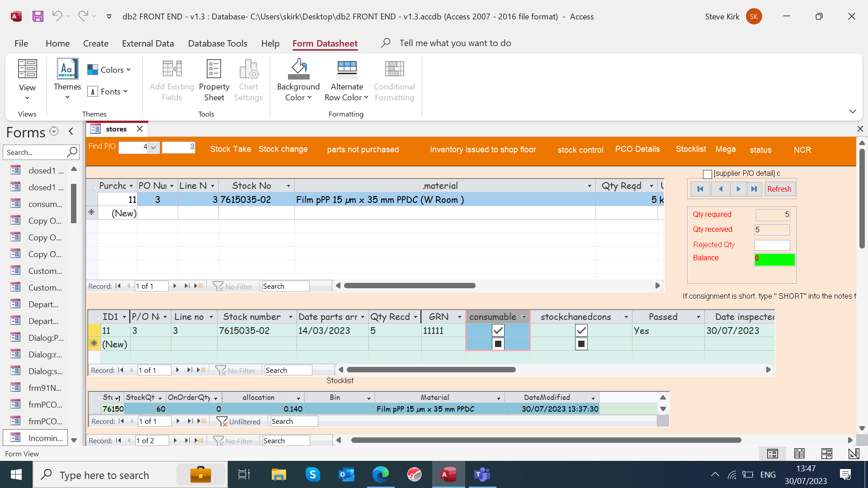Open Skype from taskbar
The height and width of the screenshot is (488, 868).
312,474
